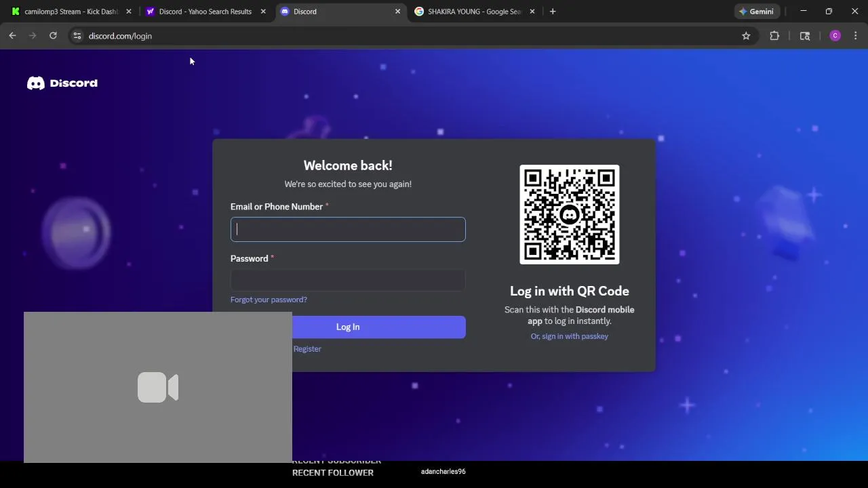Open site information icon beside the URL

pyautogui.click(x=77, y=36)
